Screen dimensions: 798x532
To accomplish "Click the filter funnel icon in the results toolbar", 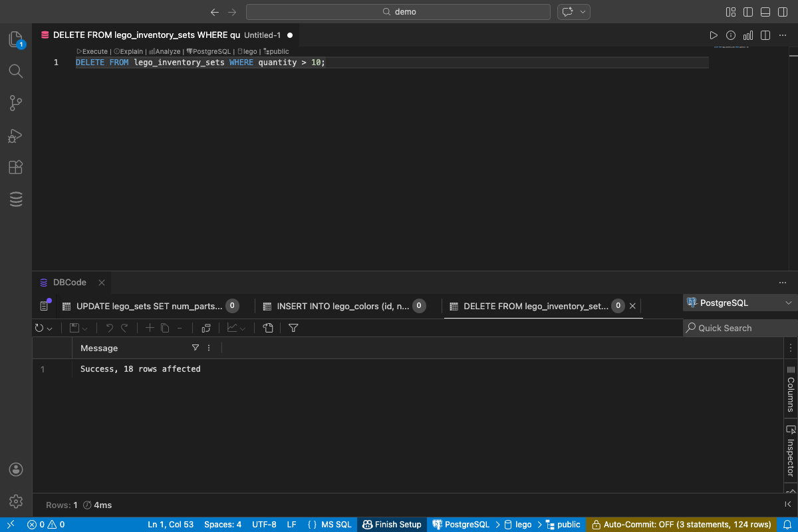I will 293,328.
